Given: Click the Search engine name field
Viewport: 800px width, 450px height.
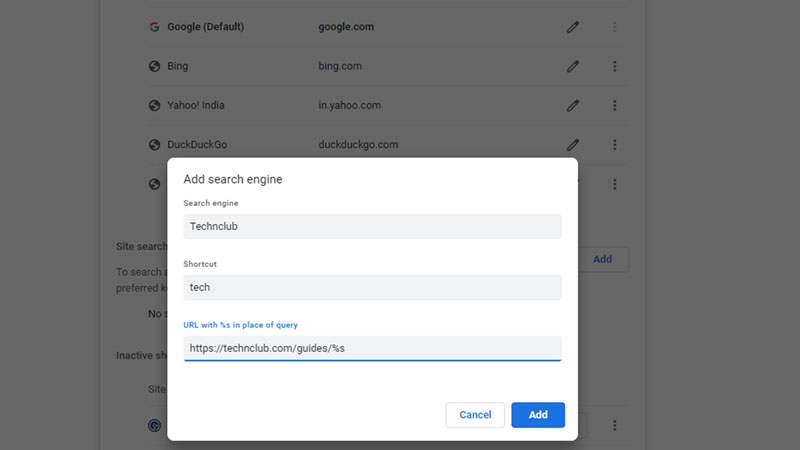Looking at the screenshot, I should (x=372, y=227).
